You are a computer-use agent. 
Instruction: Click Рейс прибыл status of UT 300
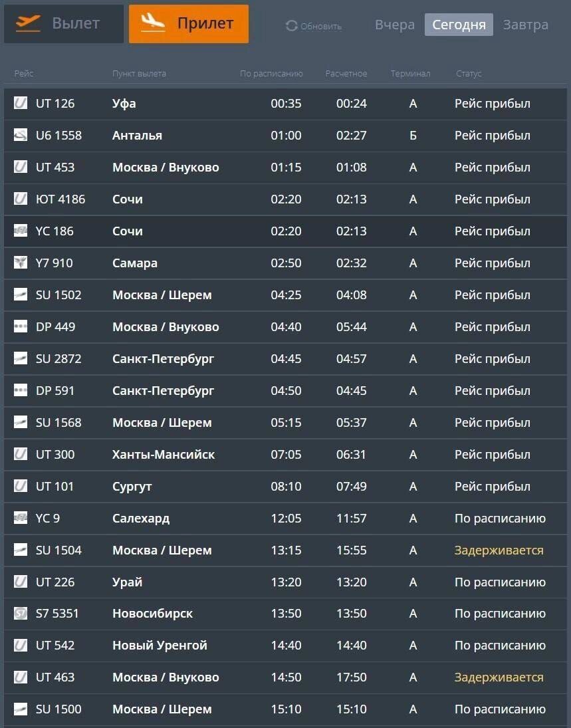pyautogui.click(x=493, y=455)
